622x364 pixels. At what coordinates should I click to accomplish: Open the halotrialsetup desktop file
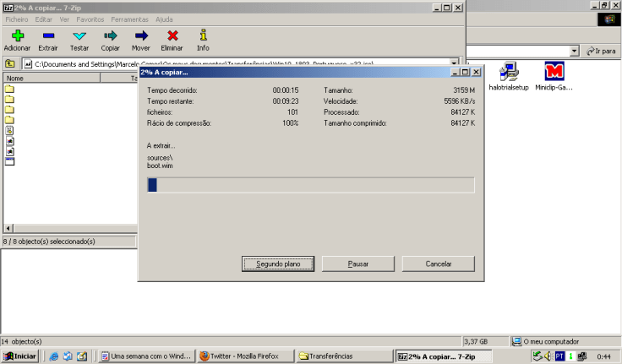[x=510, y=71]
